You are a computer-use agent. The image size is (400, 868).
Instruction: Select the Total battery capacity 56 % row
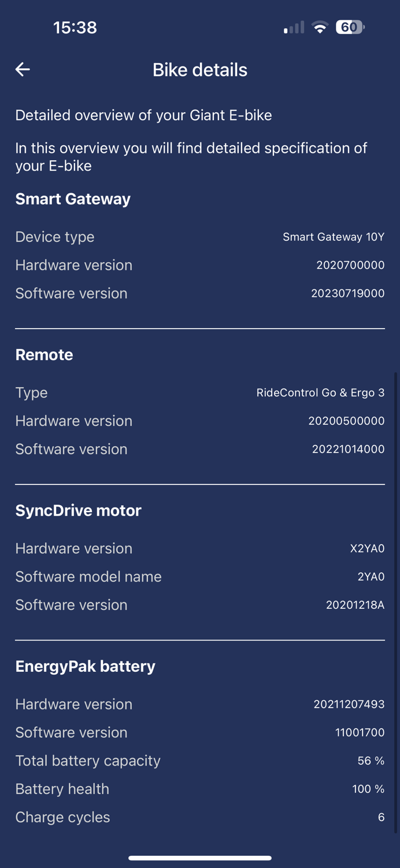click(x=200, y=760)
